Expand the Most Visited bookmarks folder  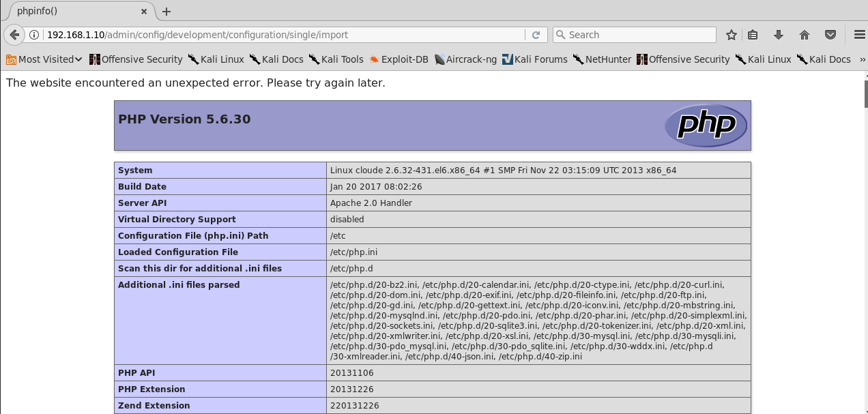click(44, 59)
